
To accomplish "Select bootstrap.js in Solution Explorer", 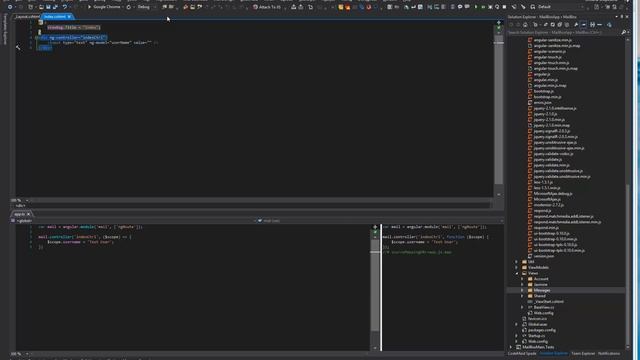I will tap(543, 91).
